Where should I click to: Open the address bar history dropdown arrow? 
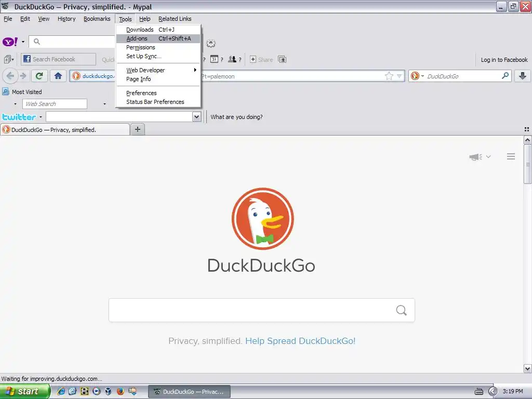(400, 76)
